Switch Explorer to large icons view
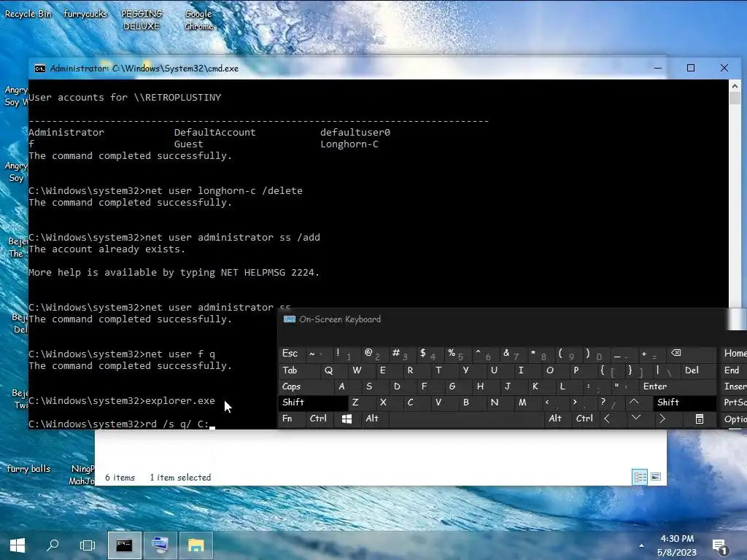 (656, 477)
